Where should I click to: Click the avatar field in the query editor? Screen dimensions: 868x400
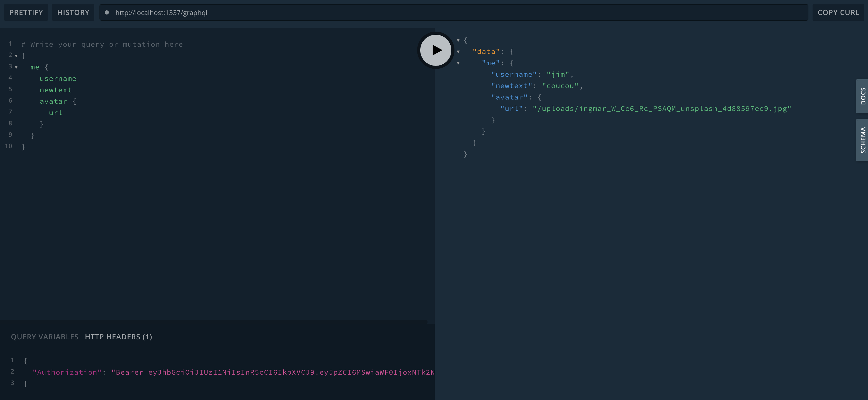[x=53, y=102]
